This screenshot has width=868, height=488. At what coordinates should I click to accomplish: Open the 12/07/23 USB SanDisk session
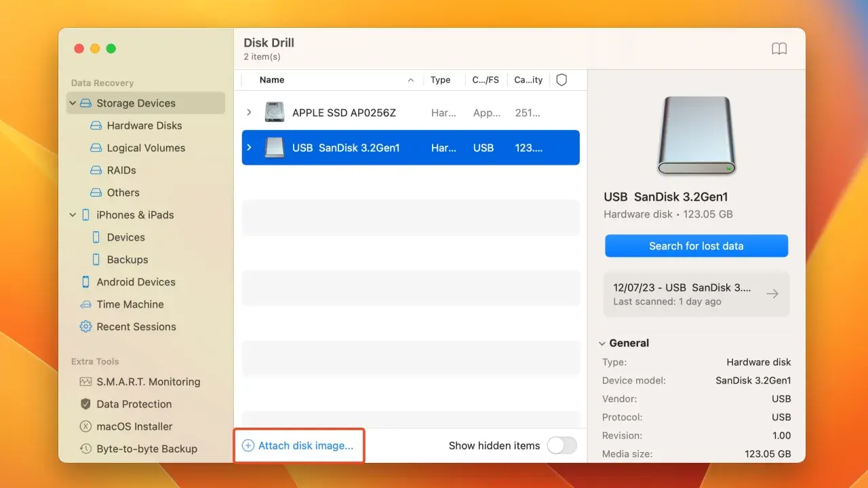[696, 294]
